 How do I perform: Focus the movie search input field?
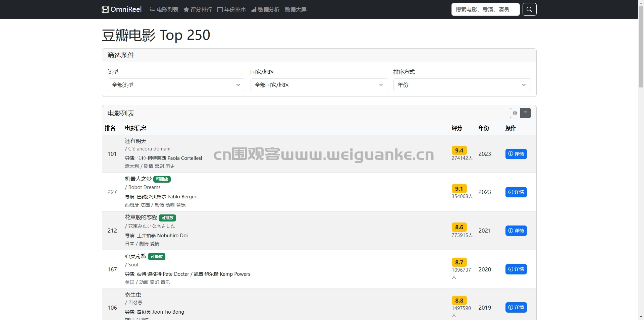[485, 9]
